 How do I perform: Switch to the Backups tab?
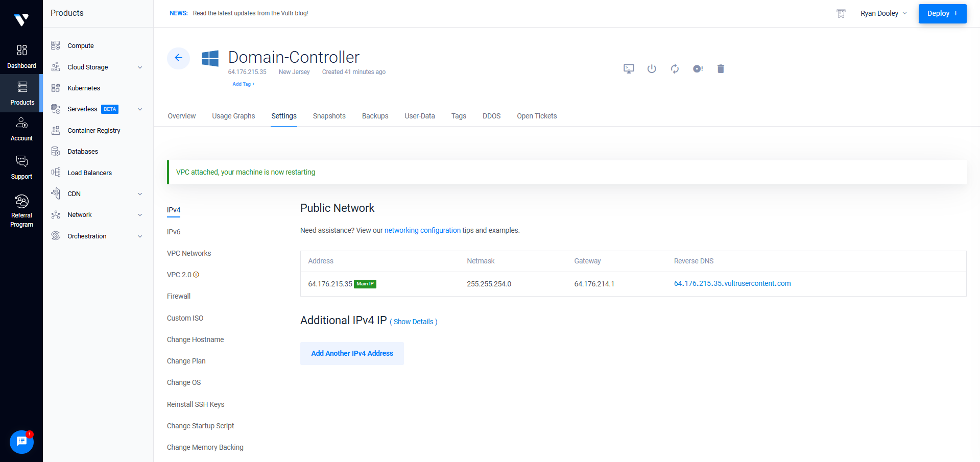click(375, 116)
